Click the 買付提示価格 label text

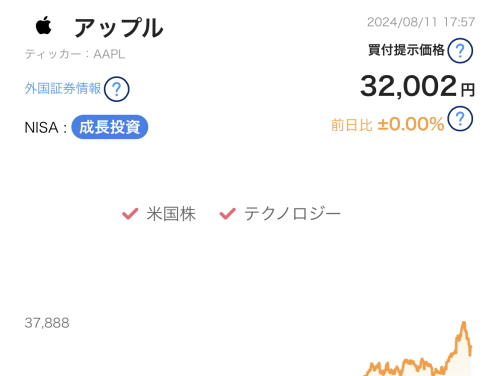pos(406,50)
